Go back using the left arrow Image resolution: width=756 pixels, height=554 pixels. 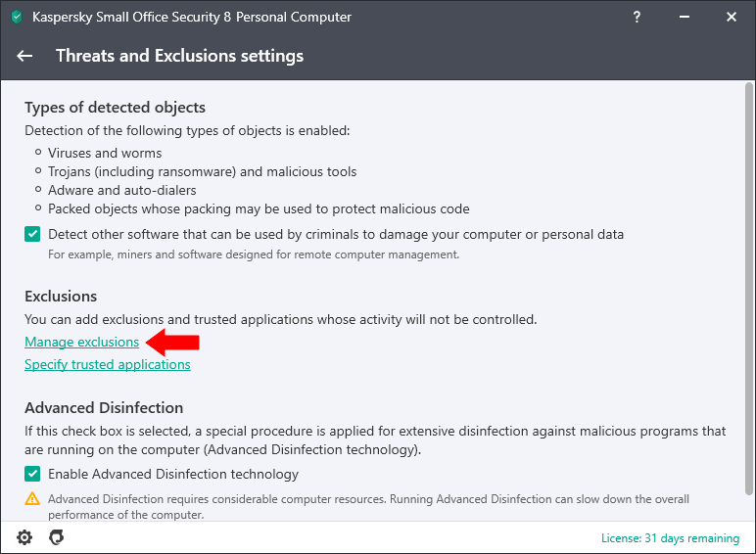[x=24, y=56]
